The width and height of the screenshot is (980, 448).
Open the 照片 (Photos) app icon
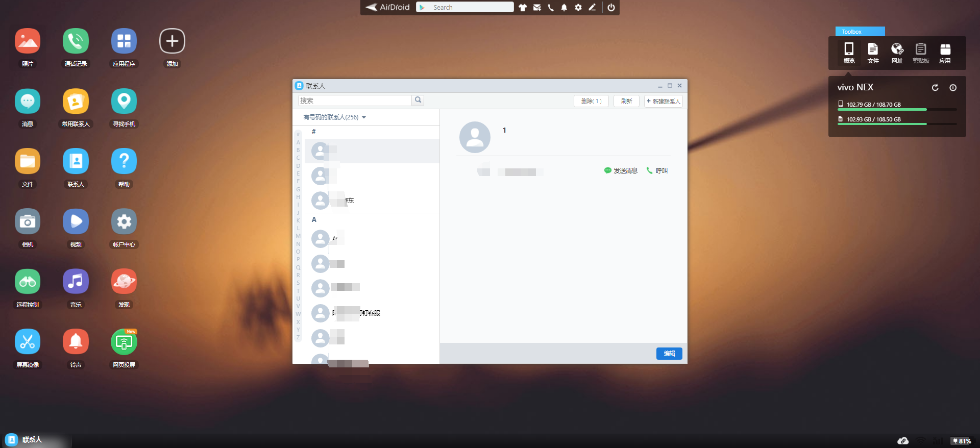point(28,41)
